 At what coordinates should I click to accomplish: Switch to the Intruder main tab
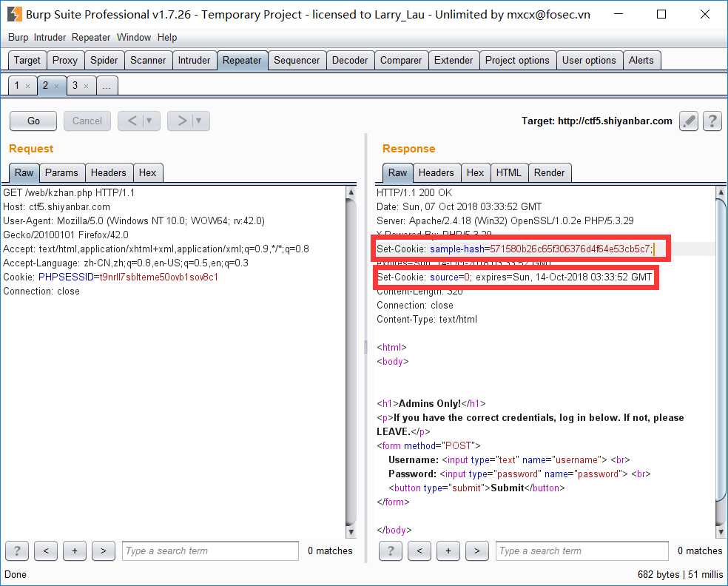(194, 61)
